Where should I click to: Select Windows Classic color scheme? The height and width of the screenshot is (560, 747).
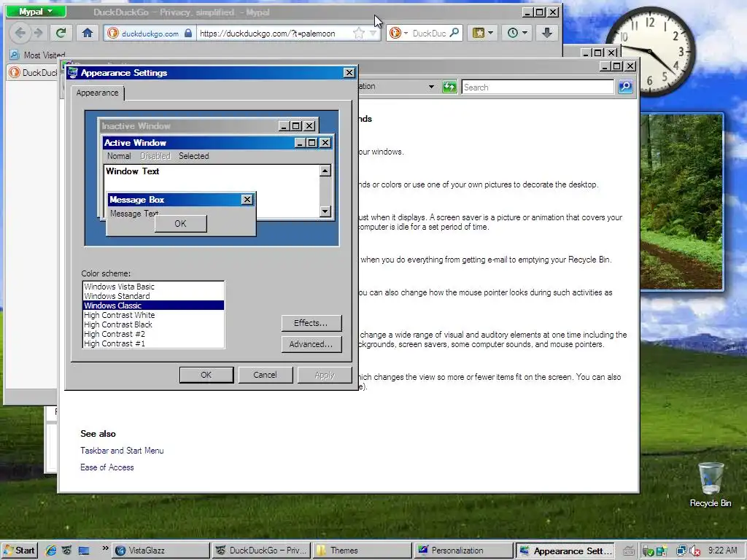click(153, 306)
